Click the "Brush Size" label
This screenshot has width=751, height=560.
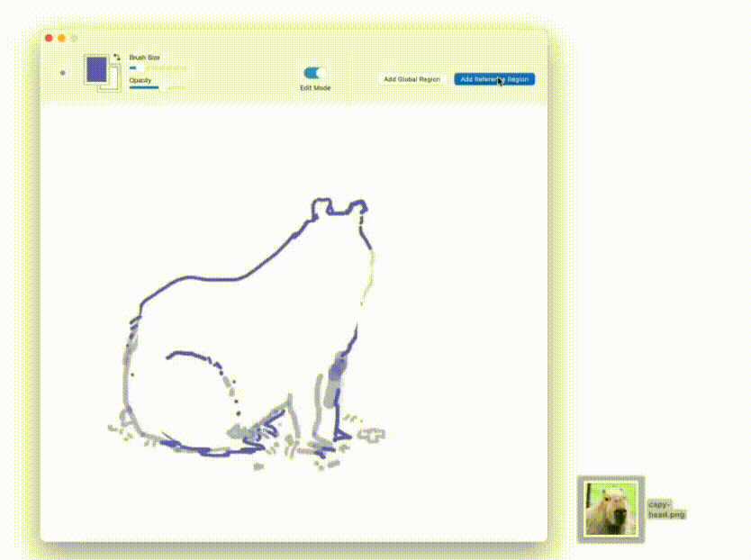tap(144, 57)
